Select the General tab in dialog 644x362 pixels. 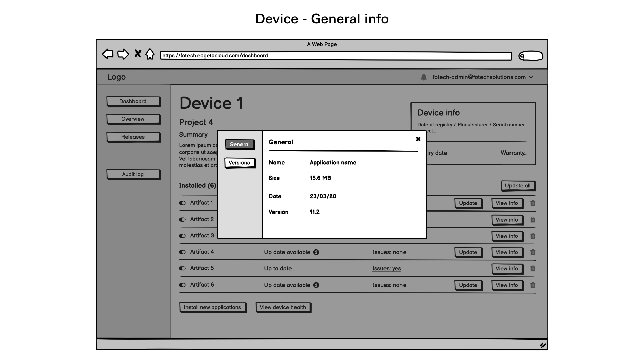click(x=239, y=144)
